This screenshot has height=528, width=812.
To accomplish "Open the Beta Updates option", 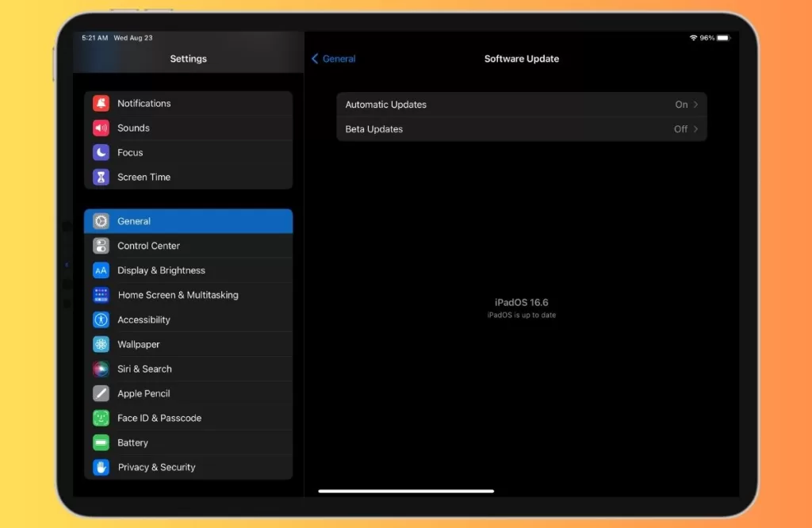I will (522, 129).
